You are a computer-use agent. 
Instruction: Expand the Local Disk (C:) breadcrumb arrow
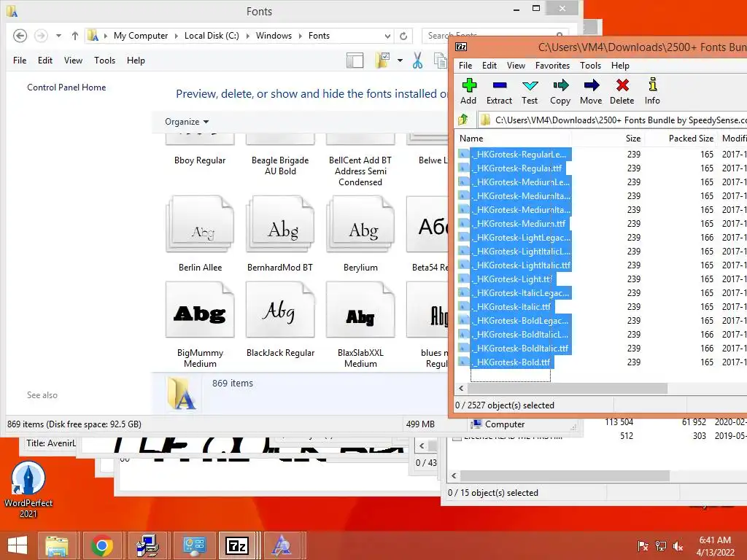(247, 36)
